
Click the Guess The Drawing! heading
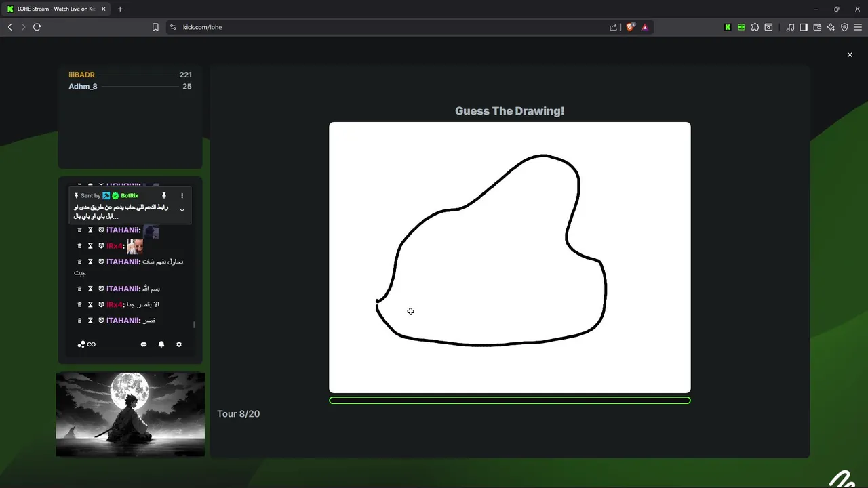[509, 111]
